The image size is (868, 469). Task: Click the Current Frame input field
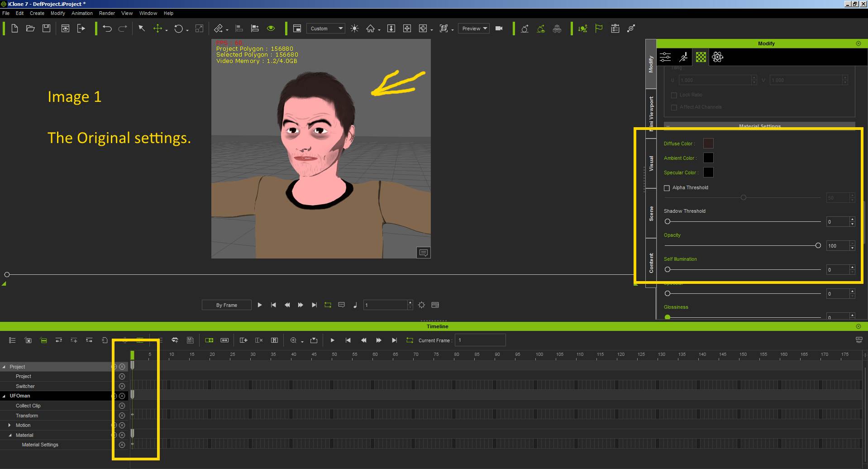(480, 340)
